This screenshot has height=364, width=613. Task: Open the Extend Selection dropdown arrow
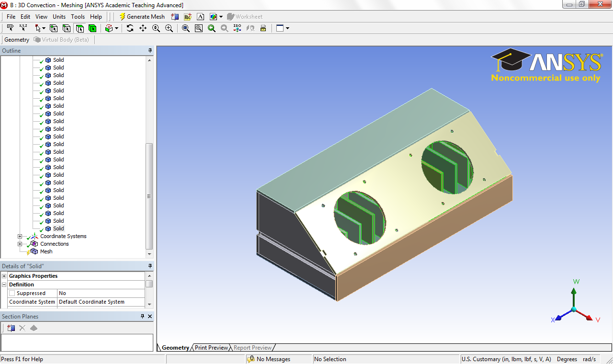coord(116,28)
